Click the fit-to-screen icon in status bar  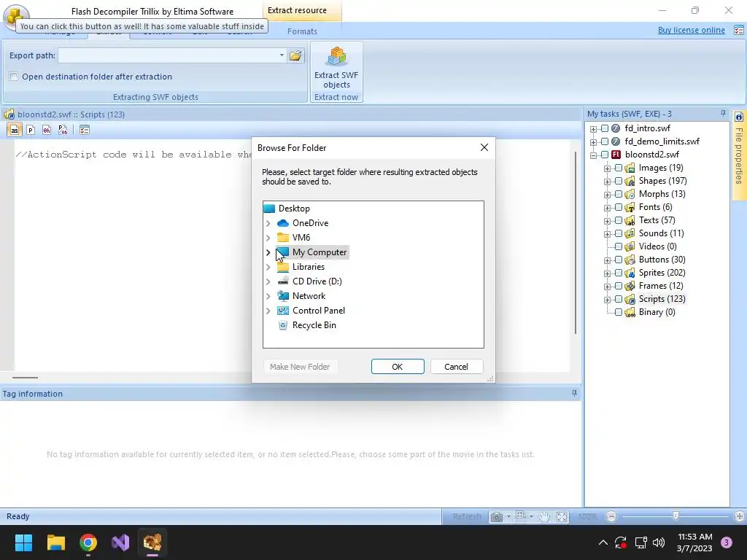point(562,517)
